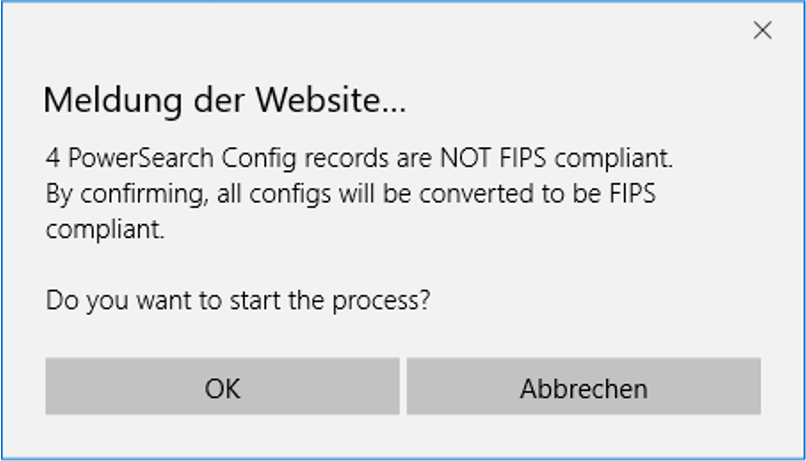Cancel the conversion via Abbrechen
The width and height of the screenshot is (806, 461).
(583, 386)
